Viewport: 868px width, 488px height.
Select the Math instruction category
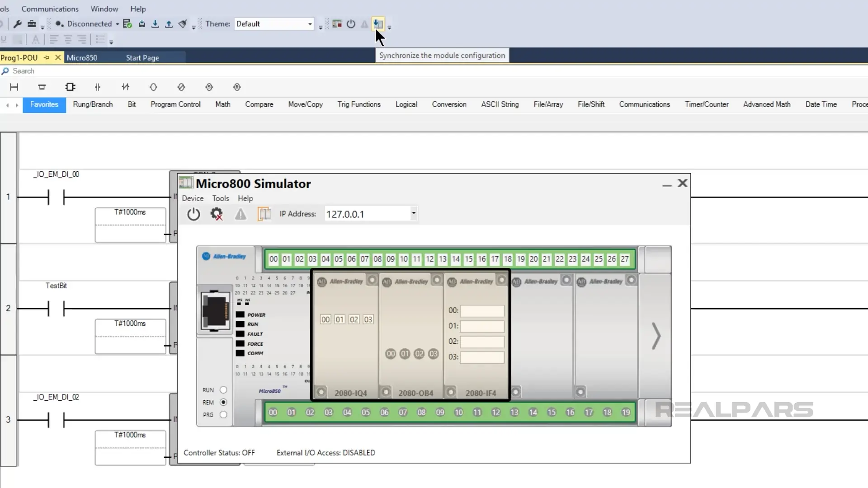[223, 104]
